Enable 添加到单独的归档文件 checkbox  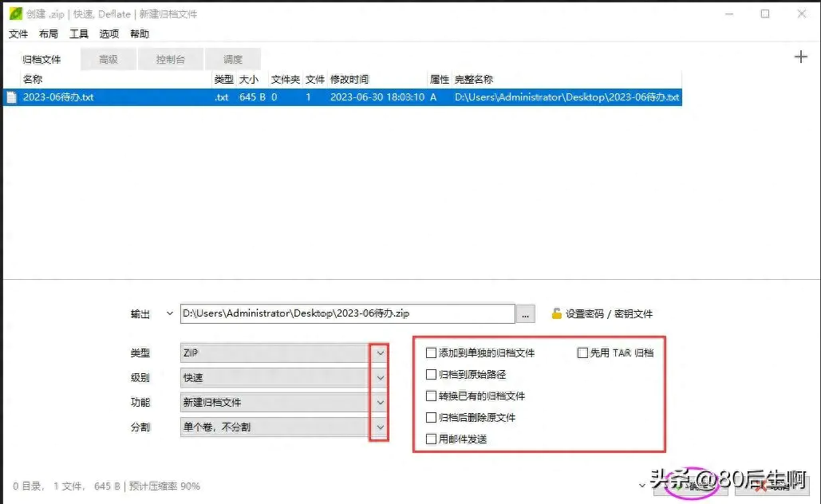pyautogui.click(x=432, y=352)
